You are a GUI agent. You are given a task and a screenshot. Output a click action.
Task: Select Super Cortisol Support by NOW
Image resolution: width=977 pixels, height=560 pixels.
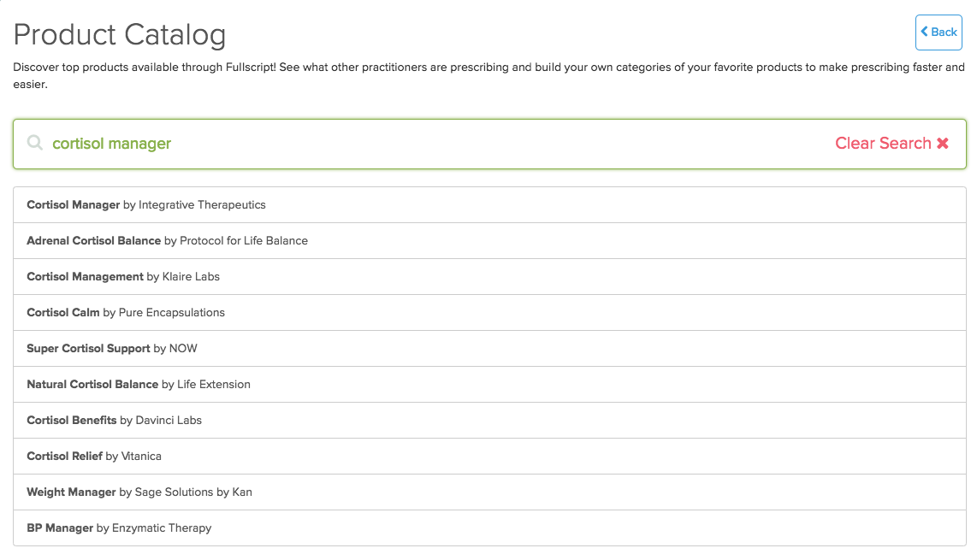pos(489,349)
